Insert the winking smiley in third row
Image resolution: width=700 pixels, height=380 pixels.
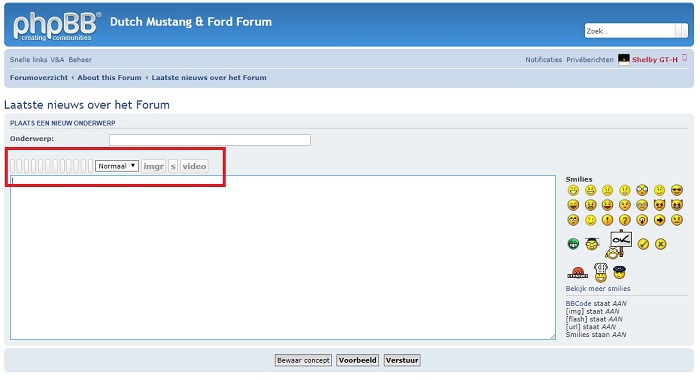point(590,220)
